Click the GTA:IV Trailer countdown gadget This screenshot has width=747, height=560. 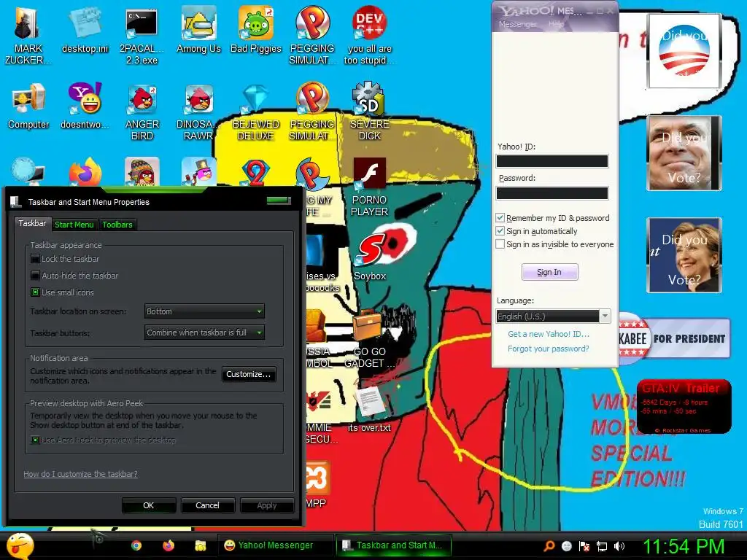click(684, 407)
